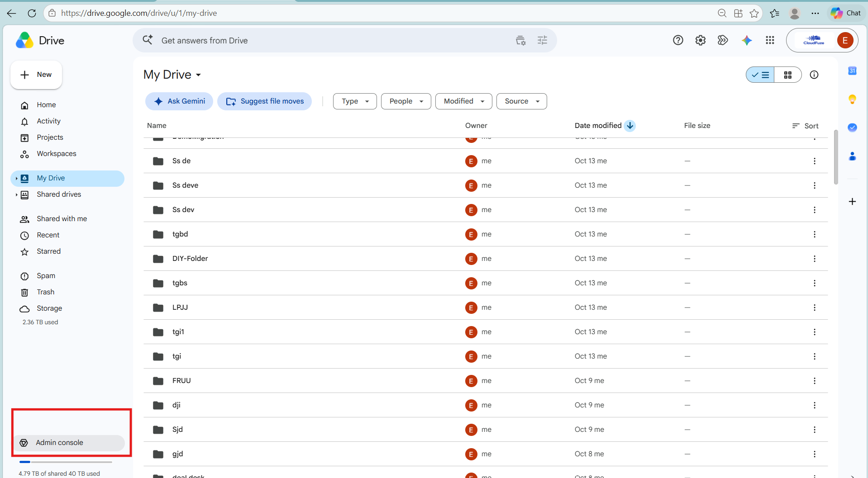Open the Type filter dropdown
This screenshot has width=868, height=478.
[x=355, y=101]
